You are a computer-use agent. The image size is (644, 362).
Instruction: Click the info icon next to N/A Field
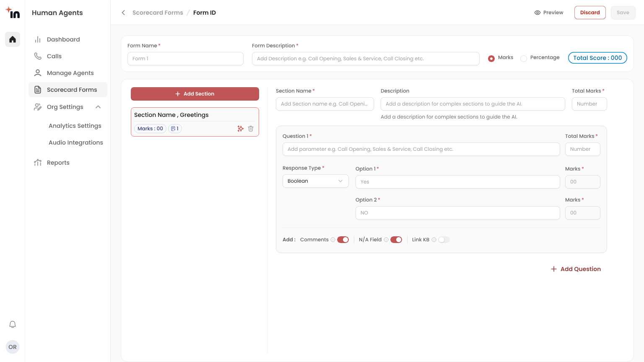(386, 240)
